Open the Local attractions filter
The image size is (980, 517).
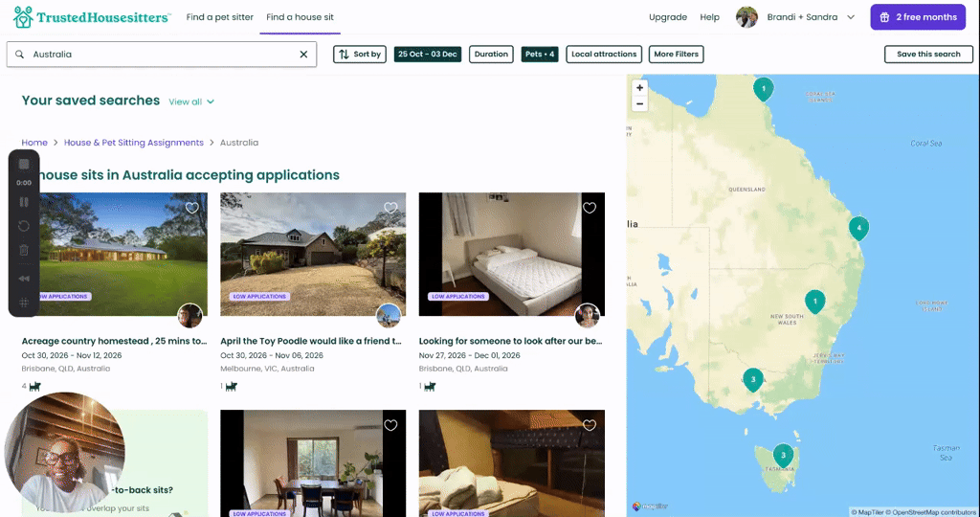click(604, 55)
